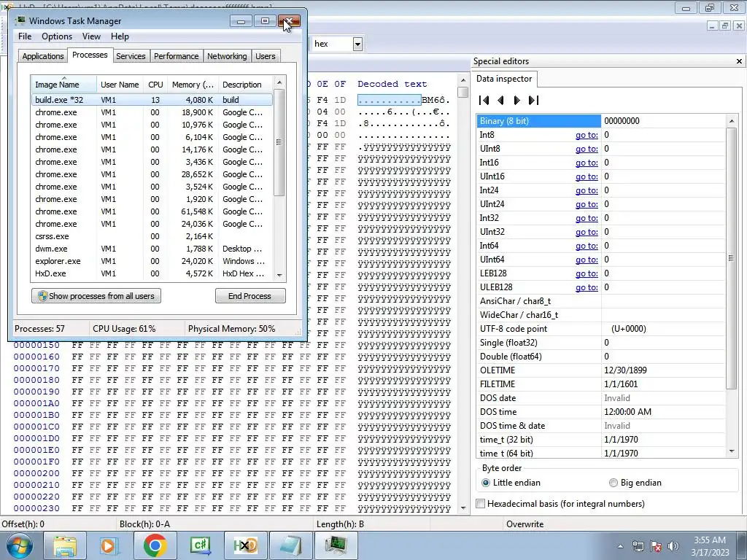Open the notepad-like taskbar app
Viewport: 747px width, 560px height.
click(290, 545)
